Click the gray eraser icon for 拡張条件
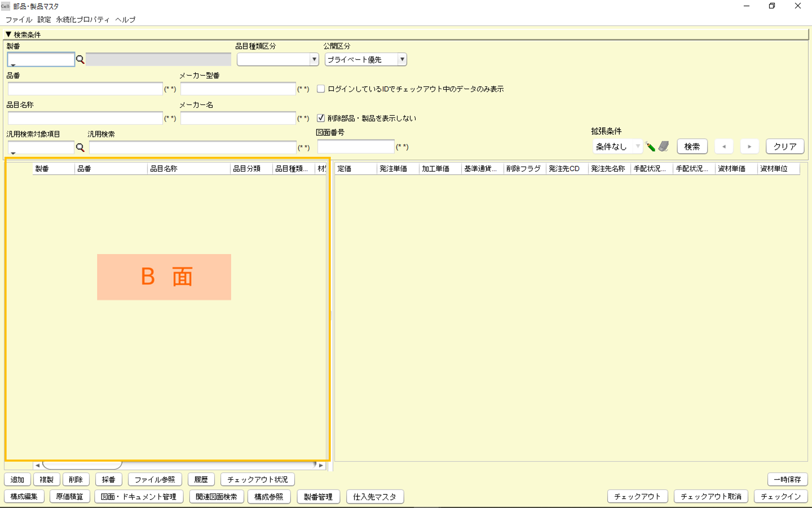Screen dimensions: 812x508 tap(663, 147)
